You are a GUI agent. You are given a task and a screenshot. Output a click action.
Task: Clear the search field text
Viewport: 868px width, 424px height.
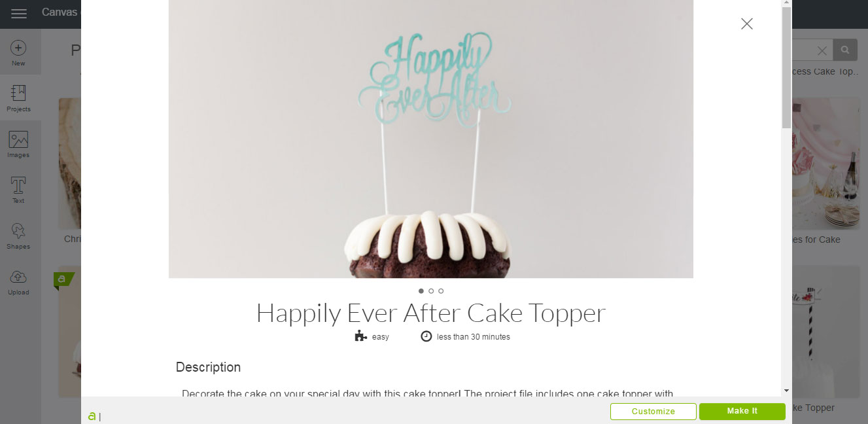coord(822,50)
